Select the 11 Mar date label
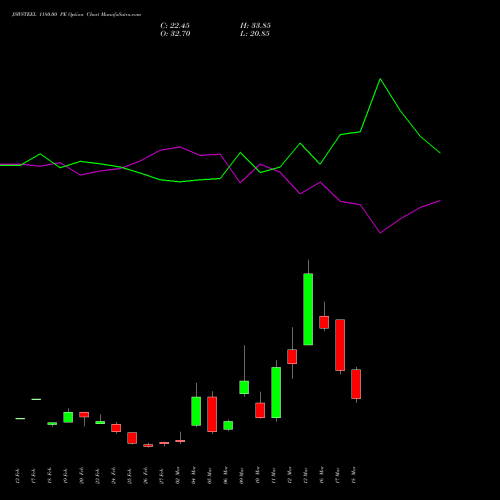This screenshot has height=500, width=500. pos(274,476)
